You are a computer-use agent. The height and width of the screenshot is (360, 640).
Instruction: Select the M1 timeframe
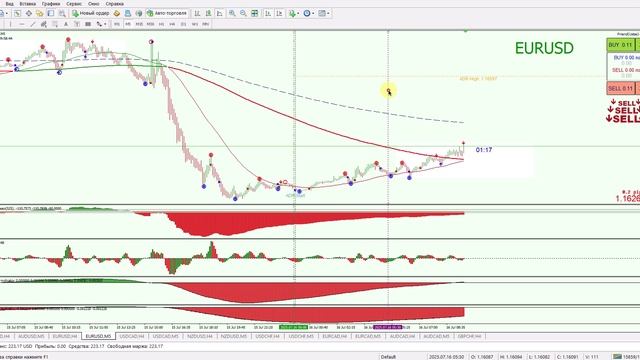click(x=117, y=24)
